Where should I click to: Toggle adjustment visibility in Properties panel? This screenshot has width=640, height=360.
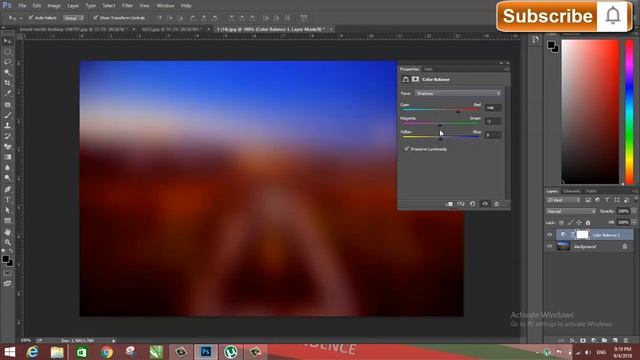tap(485, 204)
